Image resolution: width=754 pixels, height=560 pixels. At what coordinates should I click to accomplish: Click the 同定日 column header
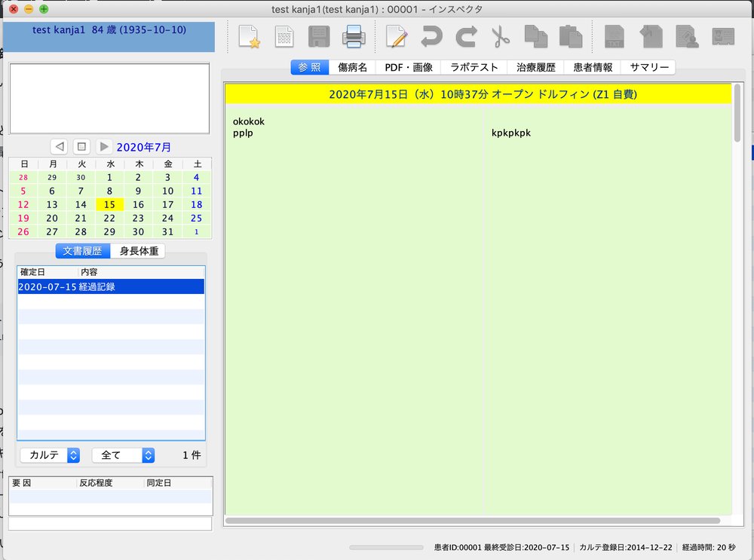tap(178, 483)
